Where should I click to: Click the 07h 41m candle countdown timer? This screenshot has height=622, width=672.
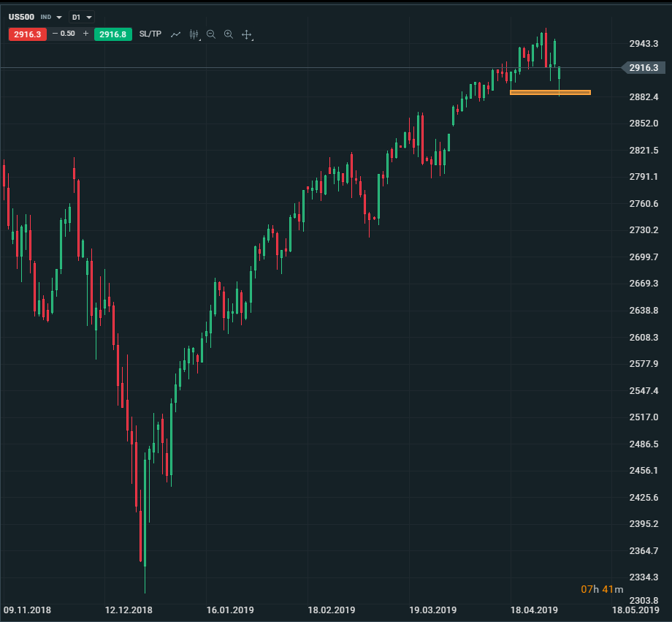click(x=602, y=589)
